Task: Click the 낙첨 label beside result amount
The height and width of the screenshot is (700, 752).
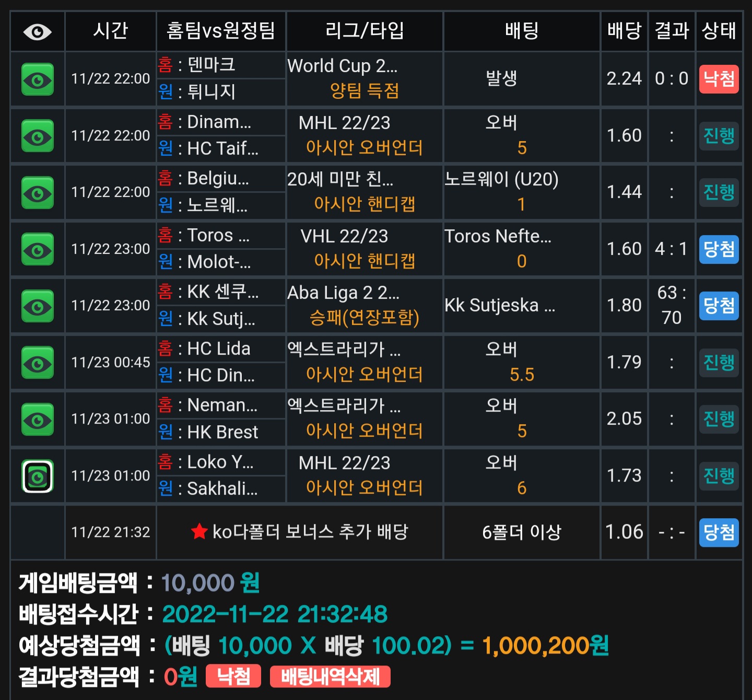Action: 233,676
